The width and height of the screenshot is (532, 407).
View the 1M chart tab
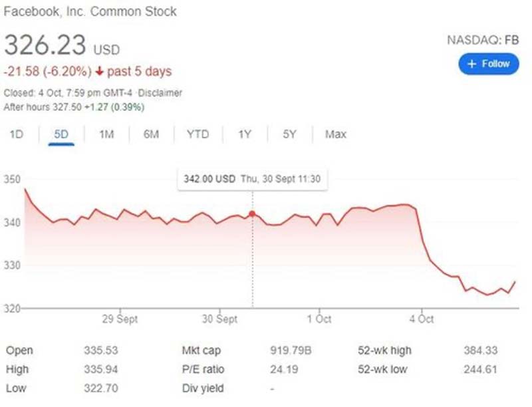click(x=106, y=134)
